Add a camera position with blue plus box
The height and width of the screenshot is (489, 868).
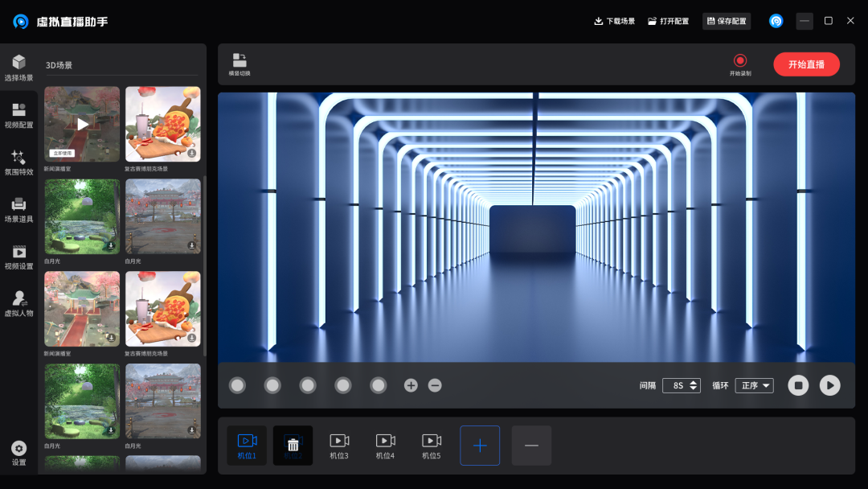coord(480,446)
